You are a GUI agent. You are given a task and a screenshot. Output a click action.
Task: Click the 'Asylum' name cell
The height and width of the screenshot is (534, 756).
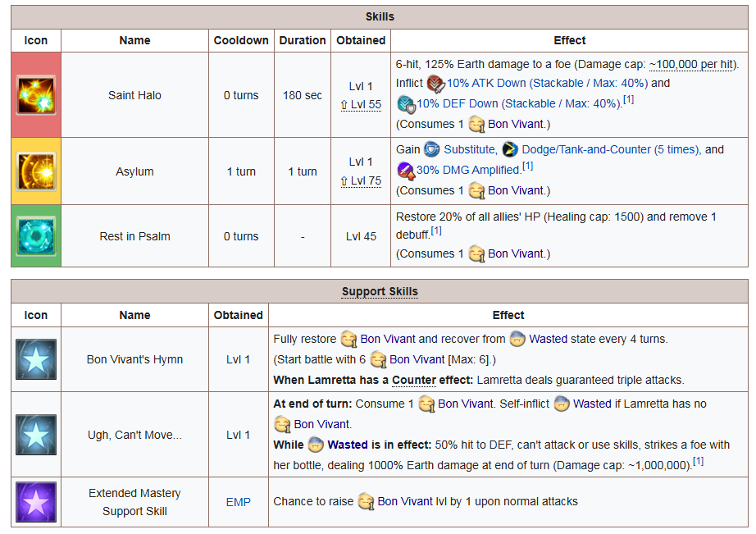click(135, 171)
